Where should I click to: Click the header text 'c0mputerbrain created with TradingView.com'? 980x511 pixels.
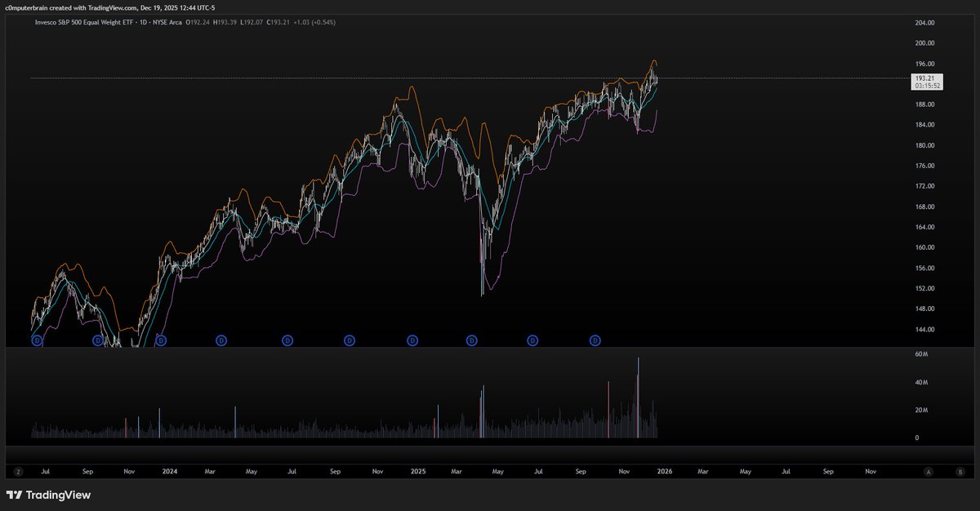[x=70, y=7]
